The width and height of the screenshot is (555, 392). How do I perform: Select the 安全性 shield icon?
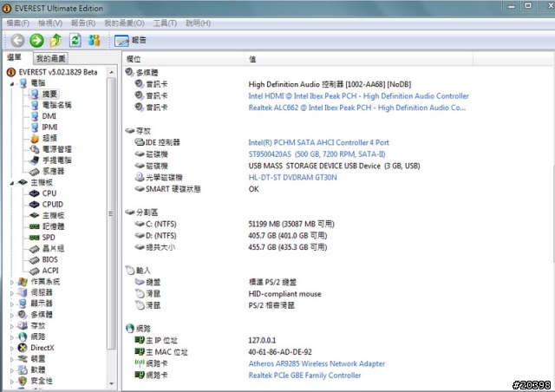click(23, 381)
